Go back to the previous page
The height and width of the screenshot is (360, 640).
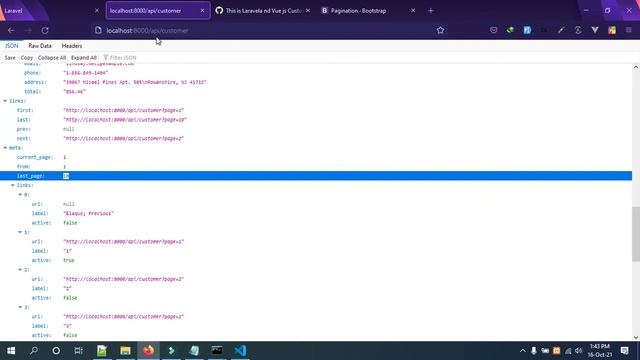(11, 30)
